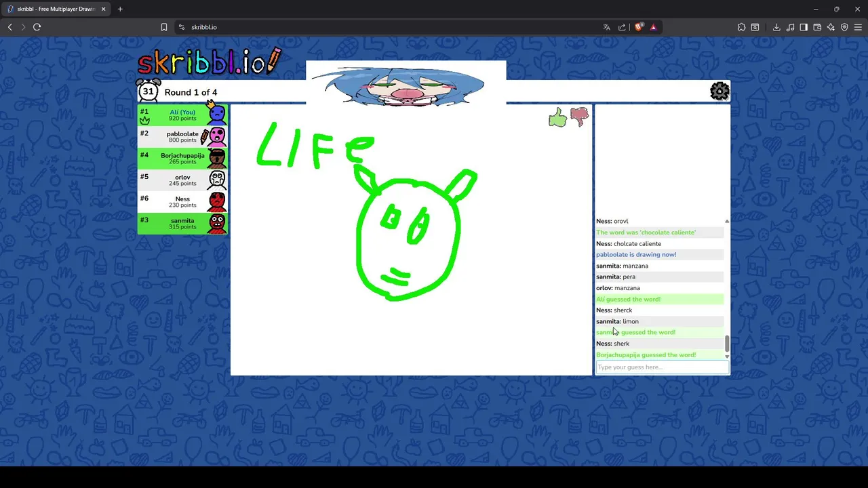The width and height of the screenshot is (868, 488).
Task: Open the Brave Wallet icon
Action: coord(817,27)
